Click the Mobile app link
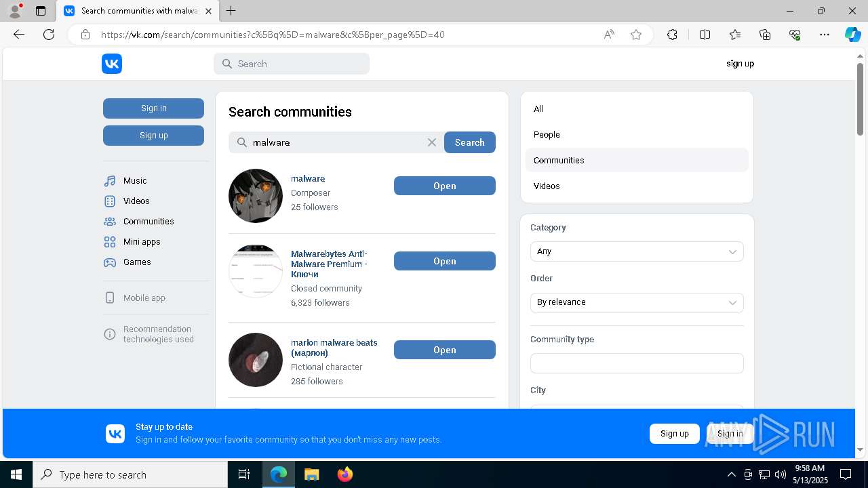The width and height of the screenshot is (868, 488). (144, 298)
